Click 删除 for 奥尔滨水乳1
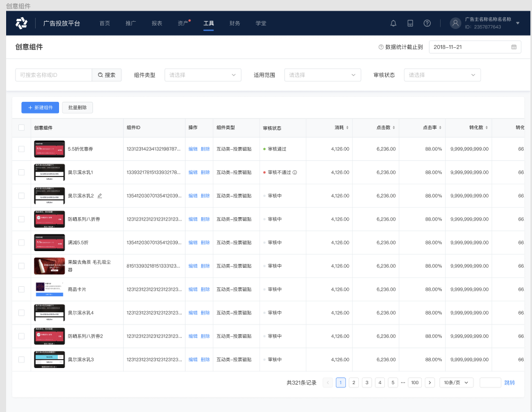The image size is (532, 412). pos(205,172)
